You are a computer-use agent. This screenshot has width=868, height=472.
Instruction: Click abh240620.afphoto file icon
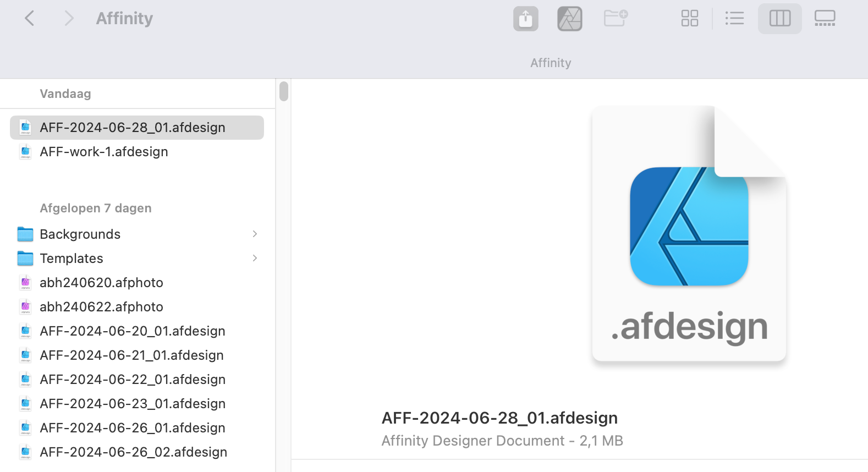tap(25, 283)
